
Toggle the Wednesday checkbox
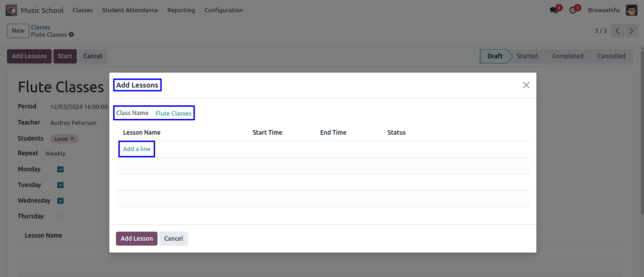(60, 201)
